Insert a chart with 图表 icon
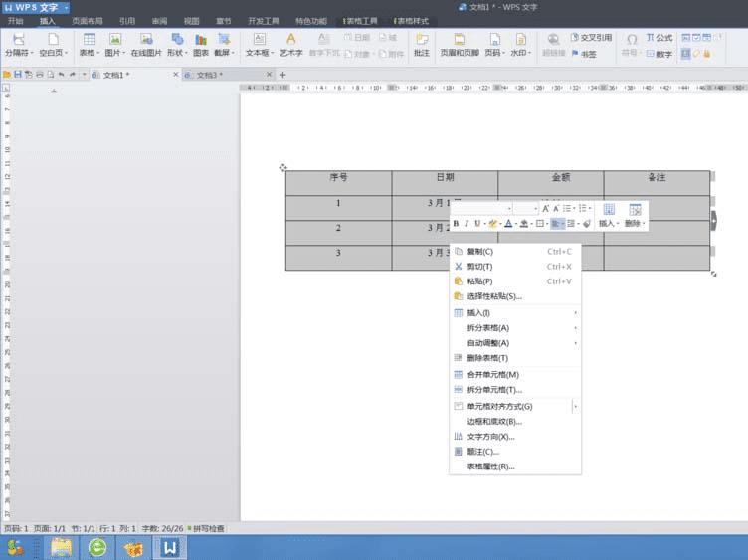This screenshot has height=560, width=748. 201,40
